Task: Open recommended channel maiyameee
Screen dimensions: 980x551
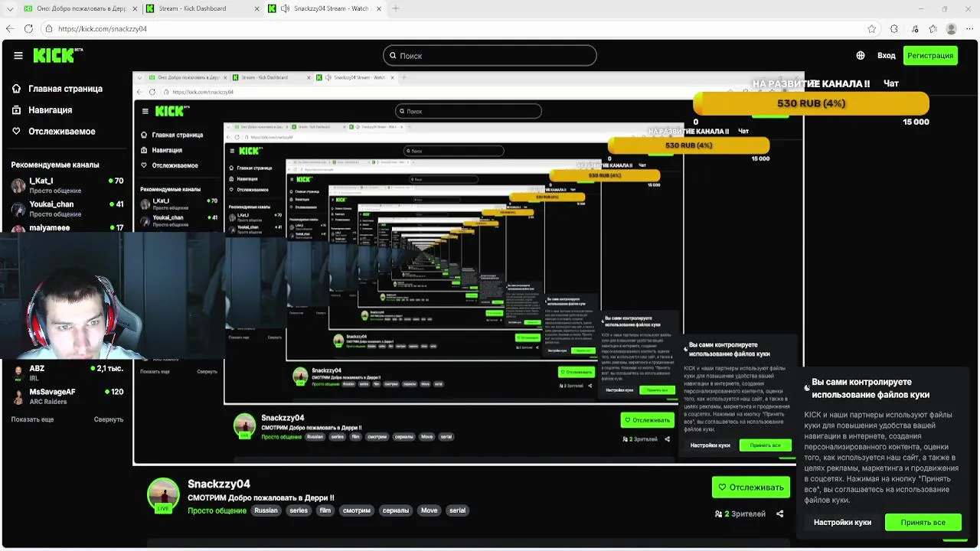Action: [x=67, y=227]
